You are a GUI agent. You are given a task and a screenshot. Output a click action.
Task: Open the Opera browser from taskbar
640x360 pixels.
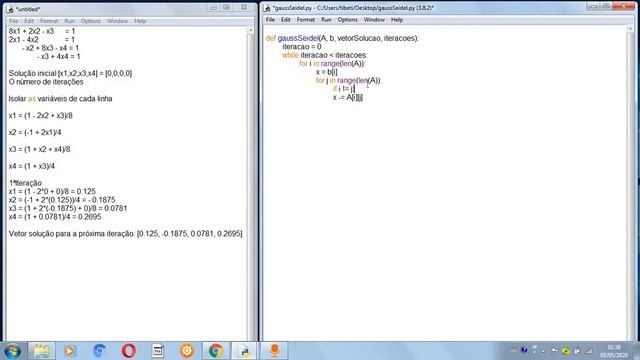click(129, 351)
